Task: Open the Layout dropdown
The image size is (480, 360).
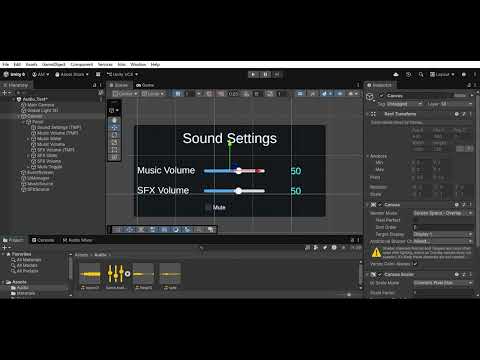Action: [442, 74]
